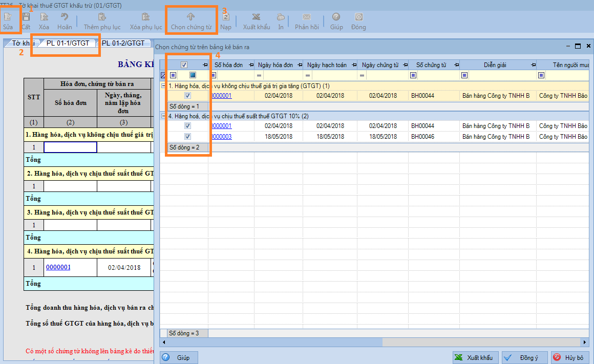594x364 pixels.
Task: Click the Sửa edit icon
Action: click(8, 17)
